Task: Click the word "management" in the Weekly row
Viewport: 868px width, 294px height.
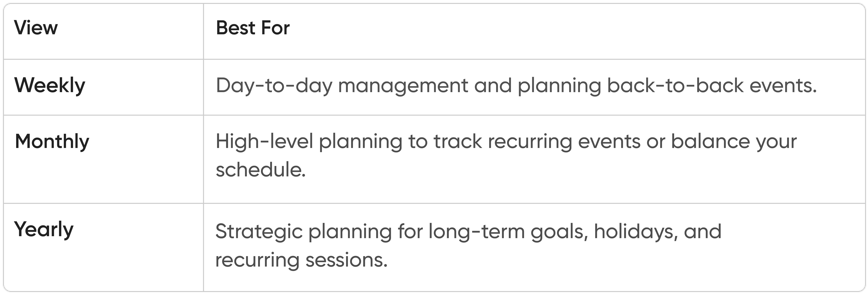Action: [403, 86]
